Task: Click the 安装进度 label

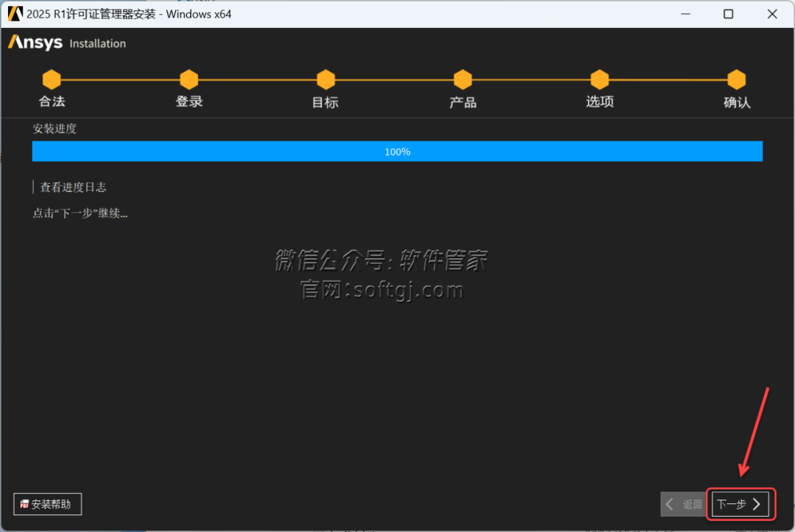Action: coord(54,129)
